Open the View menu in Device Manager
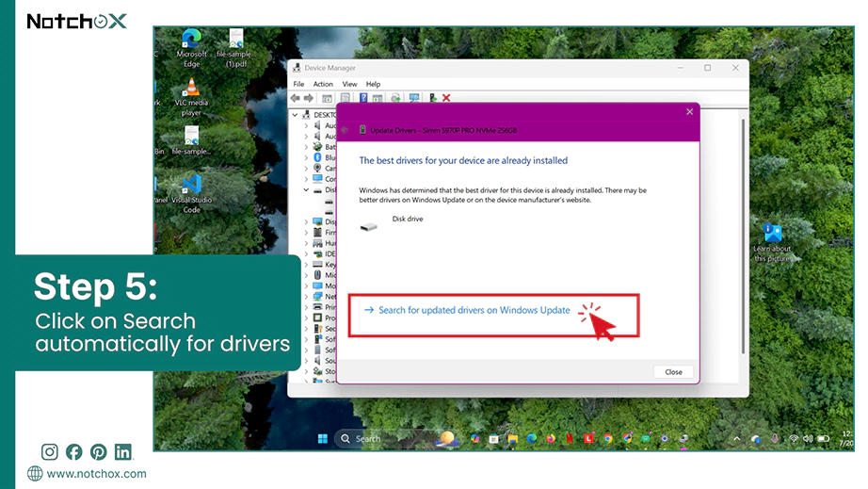This screenshot has height=489, width=868. click(x=349, y=84)
